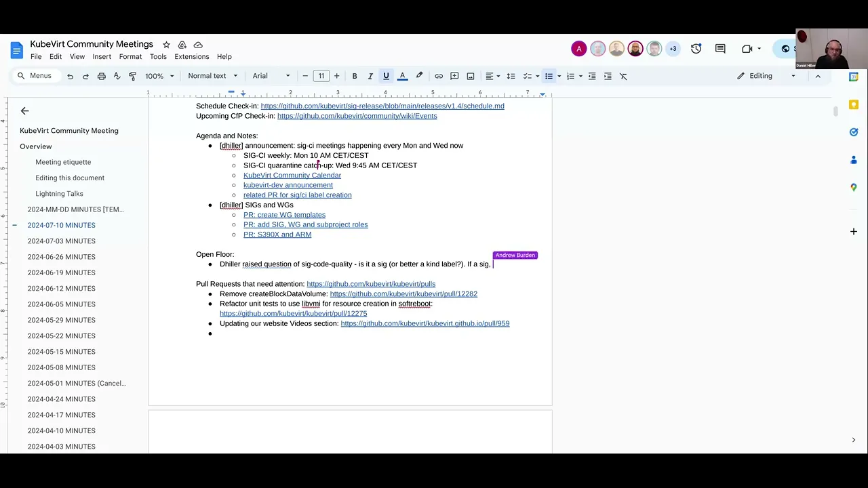
Task: Show the +3 additional collaborators
Action: tap(673, 49)
